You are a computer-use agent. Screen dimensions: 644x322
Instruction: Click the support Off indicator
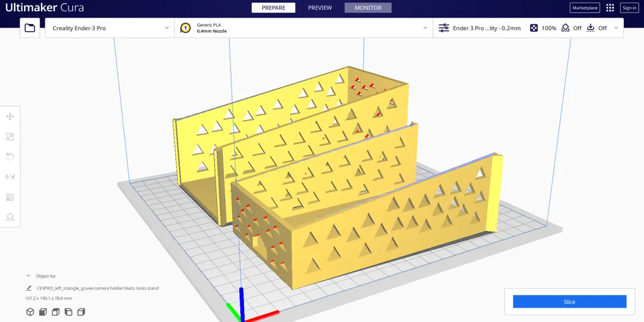[572, 28]
